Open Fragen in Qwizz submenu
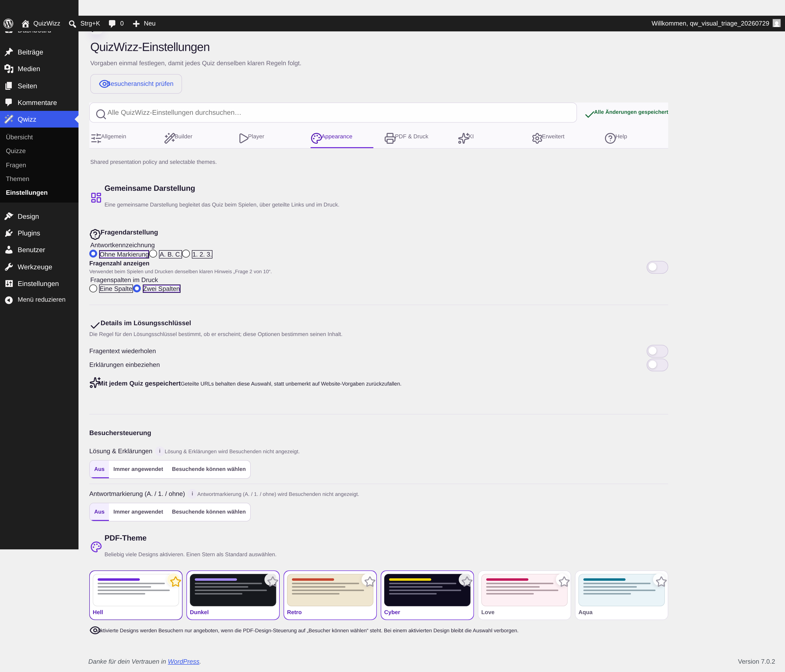Image resolution: width=785 pixels, height=672 pixels. click(16, 165)
